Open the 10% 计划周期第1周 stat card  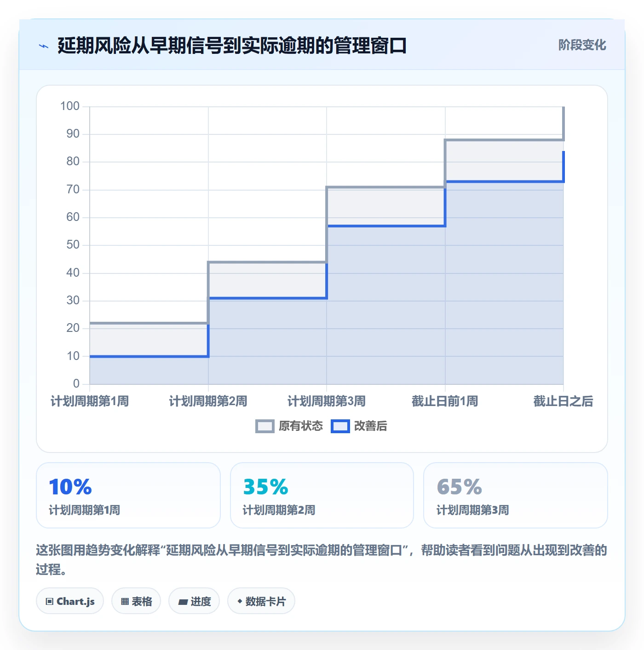pyautogui.click(x=128, y=495)
